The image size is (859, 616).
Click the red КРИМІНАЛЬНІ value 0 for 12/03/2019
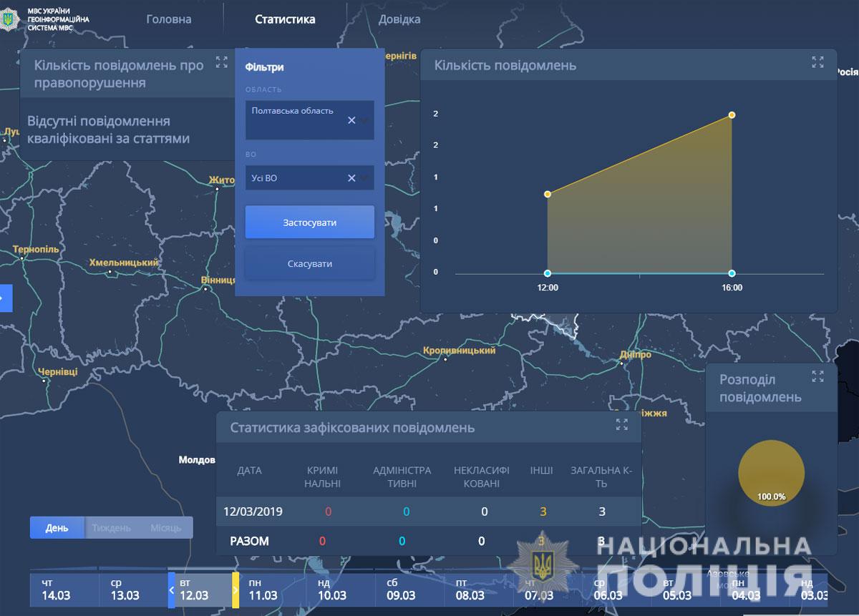pos(329,512)
